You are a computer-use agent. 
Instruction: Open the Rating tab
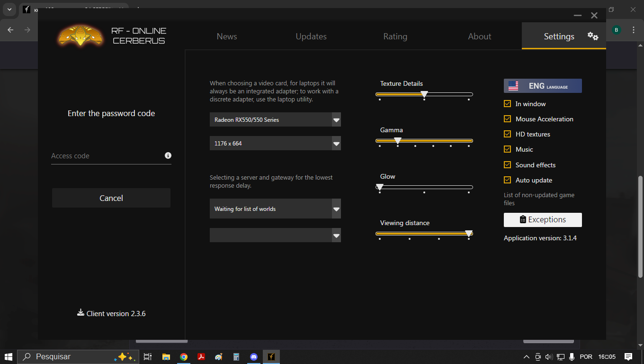pyautogui.click(x=395, y=36)
